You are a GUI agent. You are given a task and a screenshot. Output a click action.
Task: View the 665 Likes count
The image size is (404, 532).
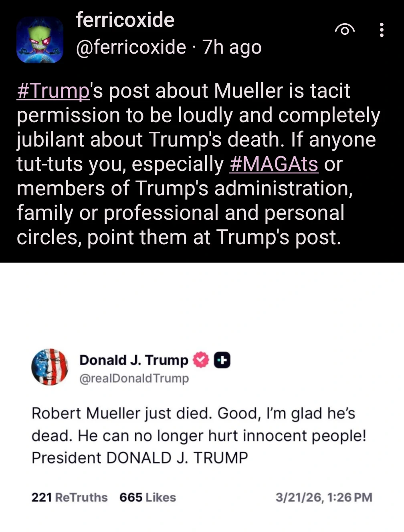coord(147,497)
